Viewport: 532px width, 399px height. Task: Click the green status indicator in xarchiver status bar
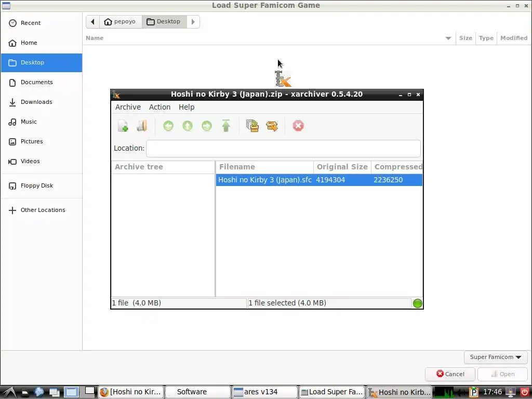pos(417,303)
